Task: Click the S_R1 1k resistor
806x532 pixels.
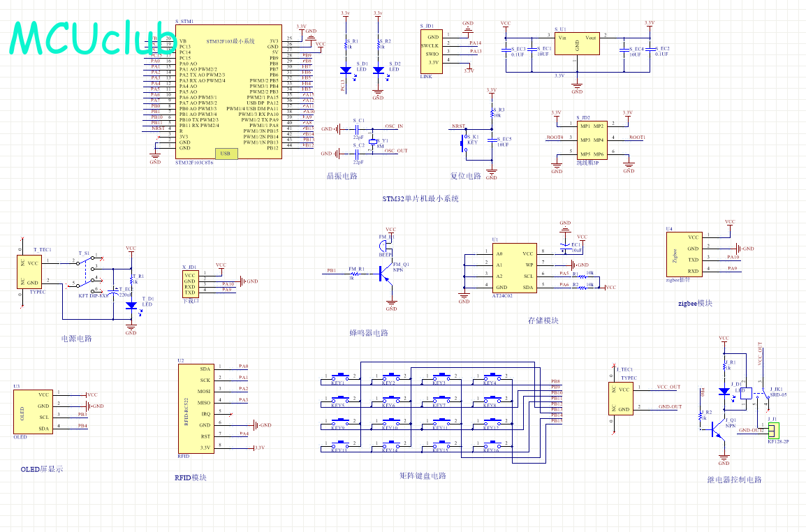Action: point(346,45)
